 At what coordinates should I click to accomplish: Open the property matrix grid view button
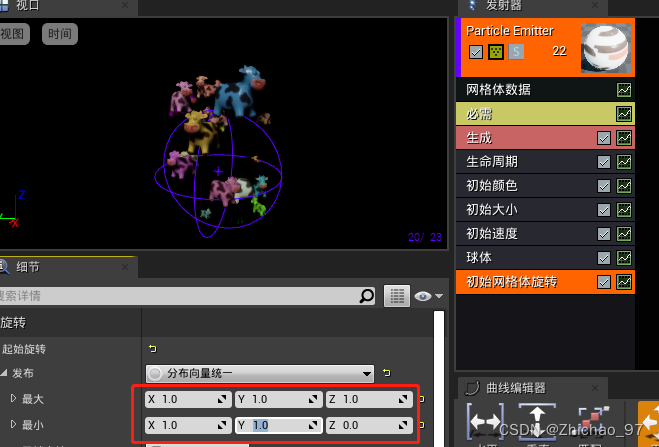397,296
